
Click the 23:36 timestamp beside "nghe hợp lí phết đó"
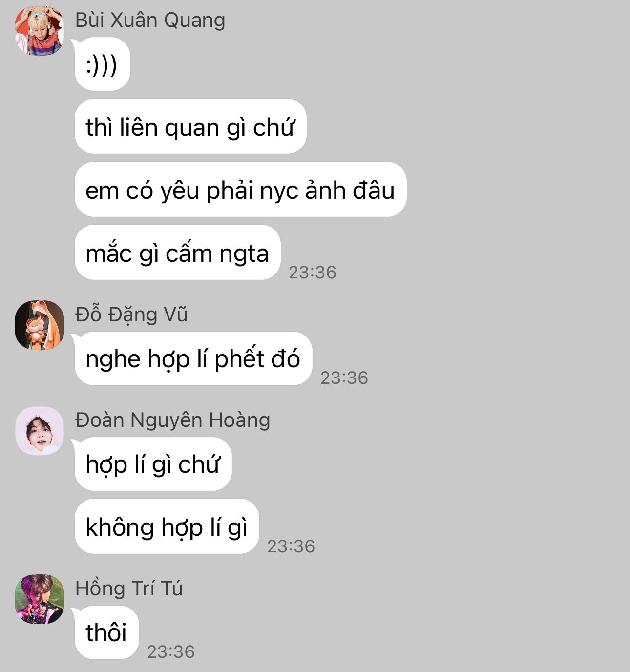point(344,378)
